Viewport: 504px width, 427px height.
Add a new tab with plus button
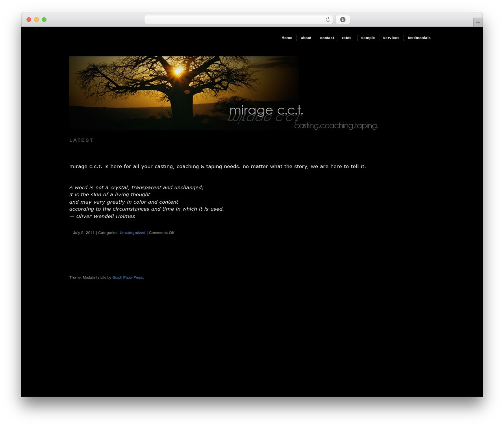(478, 22)
